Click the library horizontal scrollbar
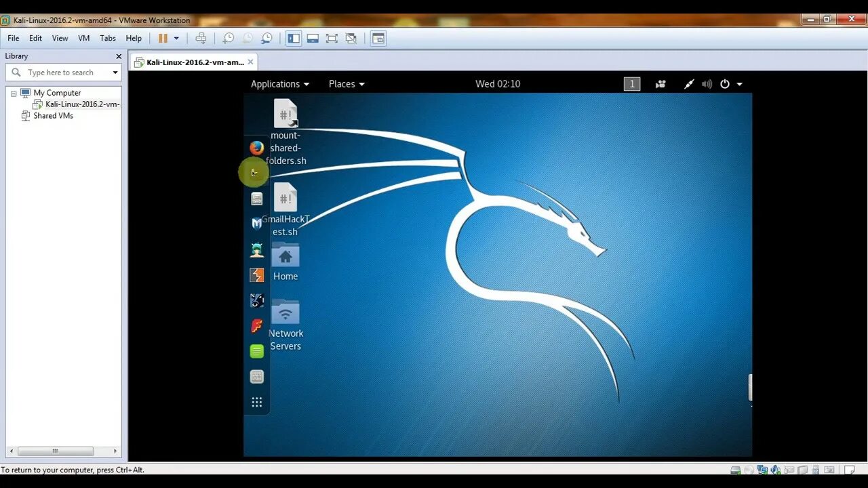The width and height of the screenshot is (868, 488). point(56,451)
